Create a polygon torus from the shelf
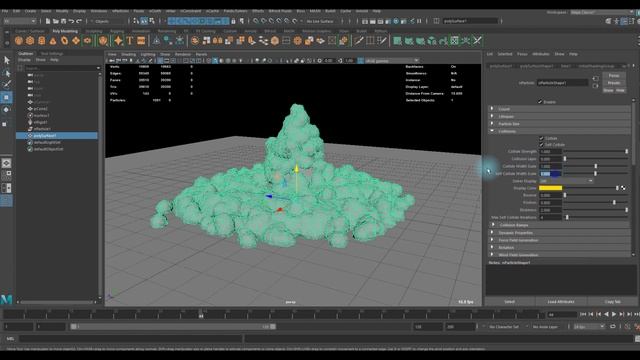The image size is (640, 360). (x=64, y=40)
